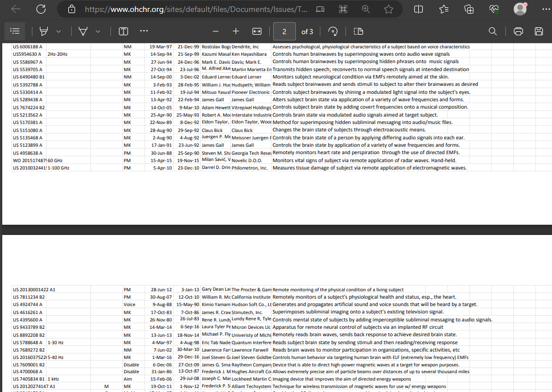Open browser zoom magnifier in address bar
Viewport: 552px width, 392px height.
[x=366, y=9]
